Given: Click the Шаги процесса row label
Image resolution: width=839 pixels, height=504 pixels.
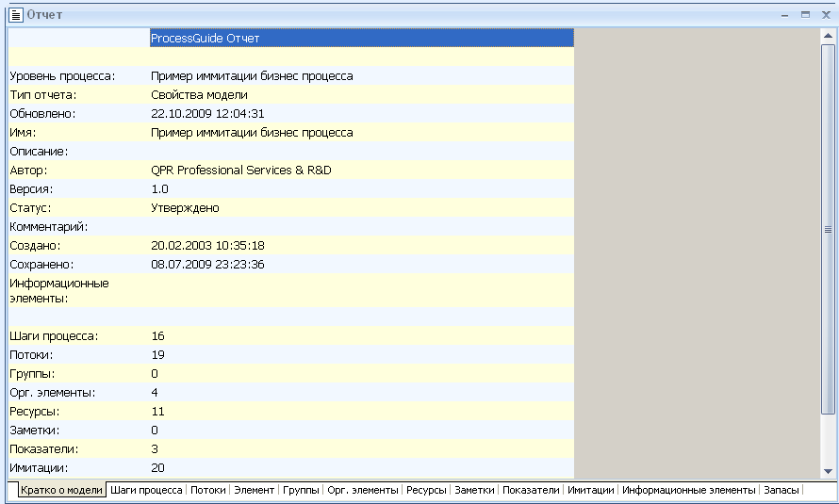Looking at the screenshot, I should (54, 336).
